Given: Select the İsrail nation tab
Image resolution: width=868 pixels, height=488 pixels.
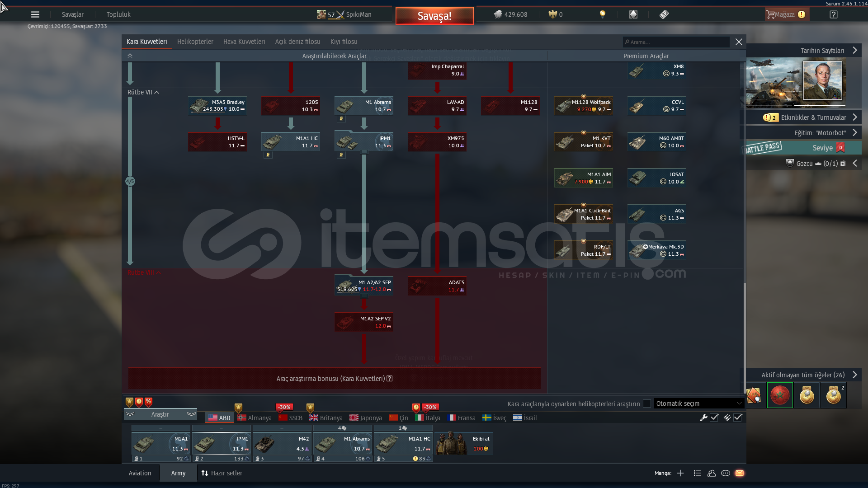Looking at the screenshot, I should [525, 418].
